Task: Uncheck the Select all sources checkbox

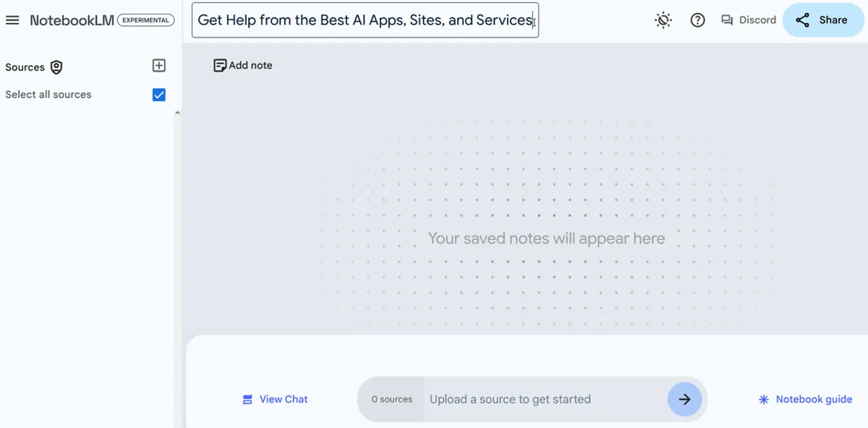Action: pyautogui.click(x=159, y=95)
